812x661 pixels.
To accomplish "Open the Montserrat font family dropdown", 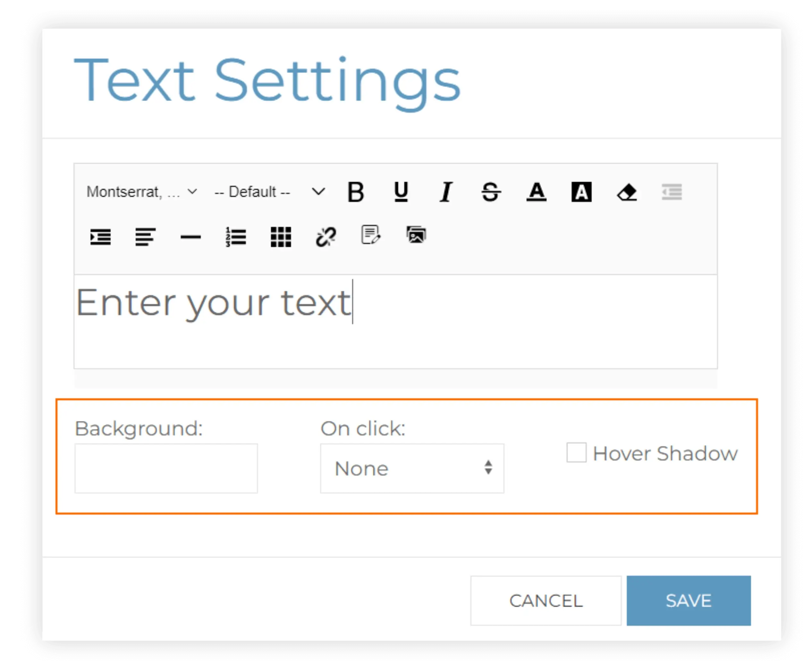I will coord(142,191).
